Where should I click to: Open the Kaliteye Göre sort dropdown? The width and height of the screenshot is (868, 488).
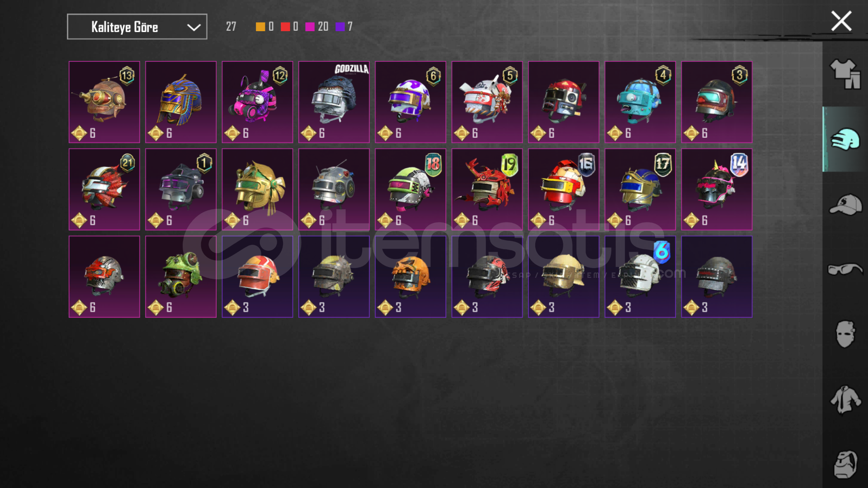click(137, 27)
